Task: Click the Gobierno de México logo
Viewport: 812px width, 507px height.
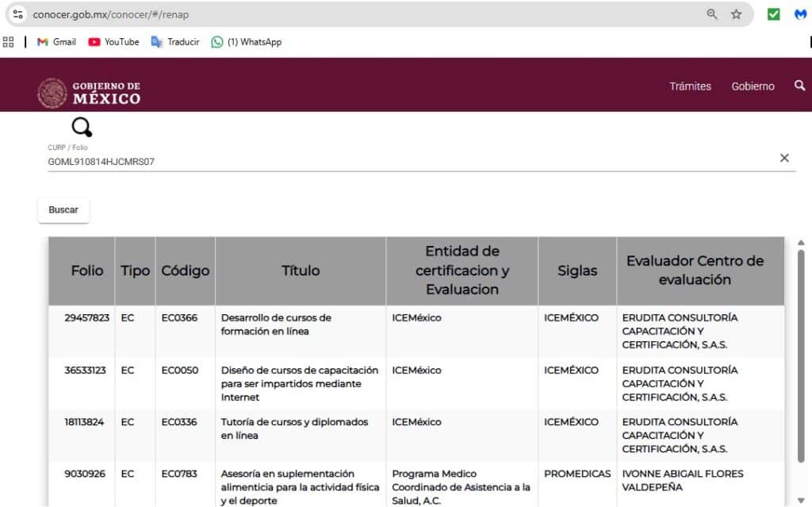Action: 89,93
